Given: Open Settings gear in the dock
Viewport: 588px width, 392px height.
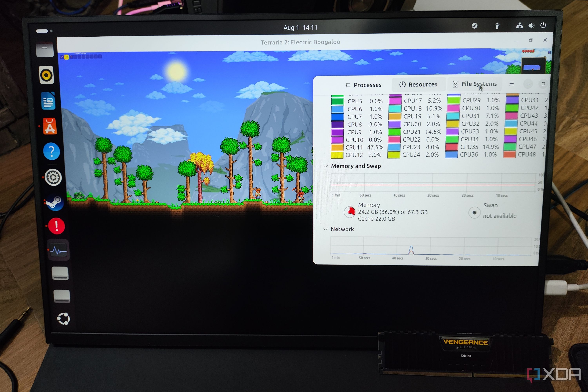Looking at the screenshot, I should pos(53,177).
